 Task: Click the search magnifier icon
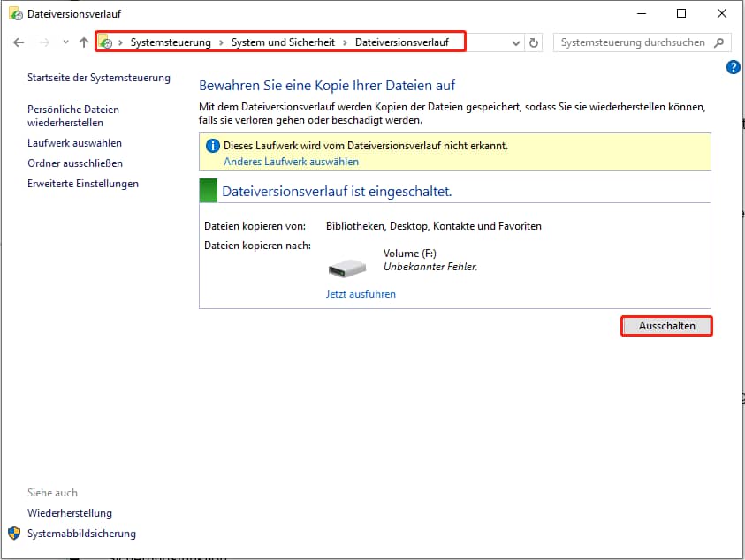(719, 42)
